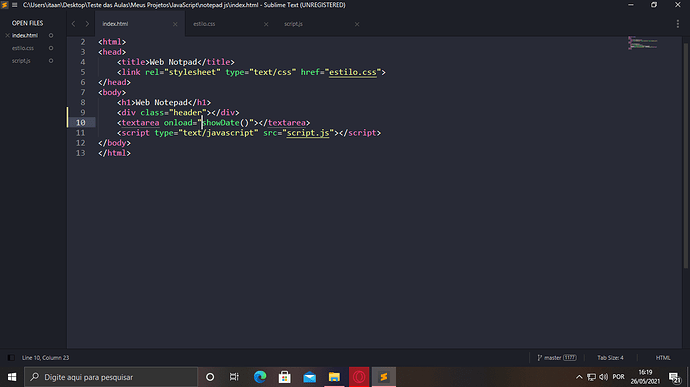Image resolution: width=690 pixels, height=387 pixels.
Task: Open Cortana circle on taskbar
Action: point(210,377)
